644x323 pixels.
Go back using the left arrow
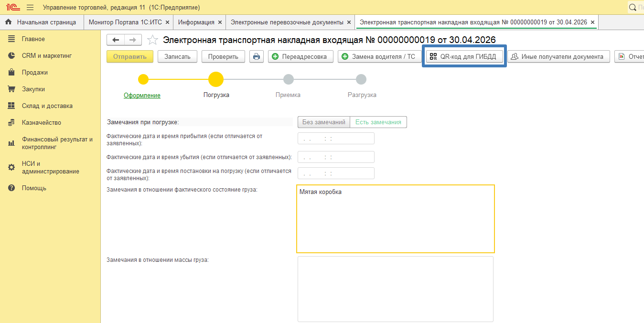point(116,40)
